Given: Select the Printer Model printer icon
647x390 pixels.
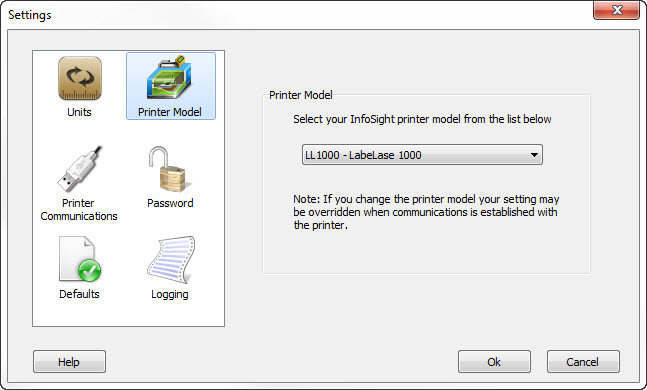Looking at the screenshot, I should click(169, 77).
